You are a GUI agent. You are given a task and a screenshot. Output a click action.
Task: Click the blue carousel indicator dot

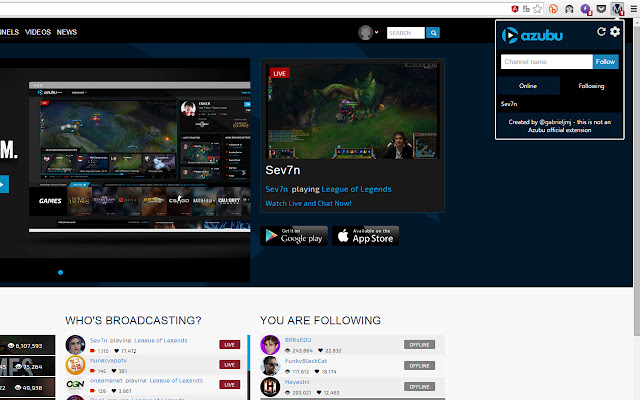60,272
